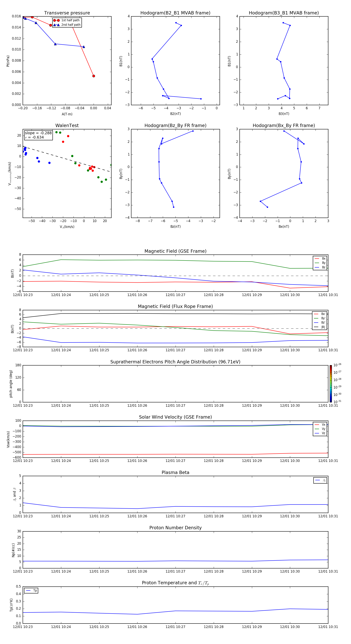Click the 'Hodogram(Bz_By FR frame)' title
Image resolution: width=351 pixels, height=644 pixels.
pos(175,125)
